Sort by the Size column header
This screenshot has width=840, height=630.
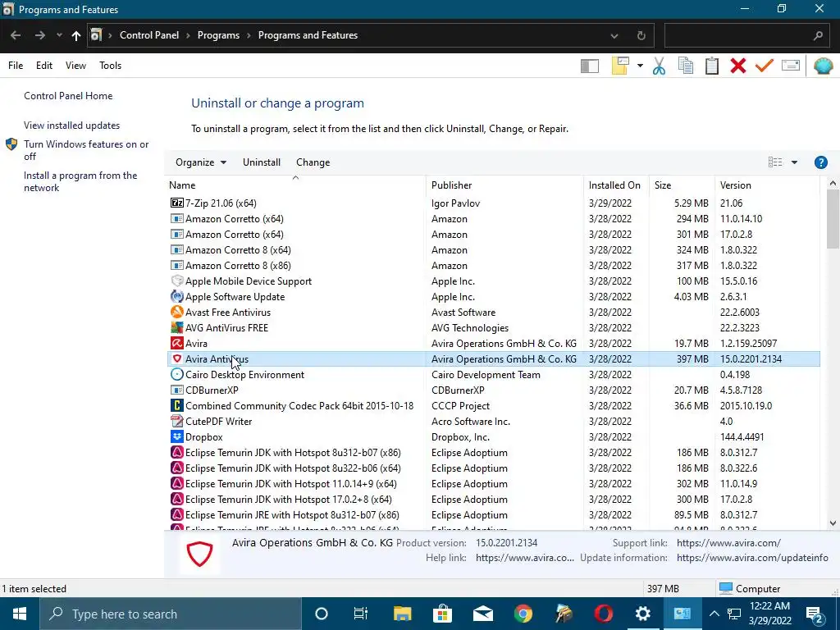pos(682,185)
